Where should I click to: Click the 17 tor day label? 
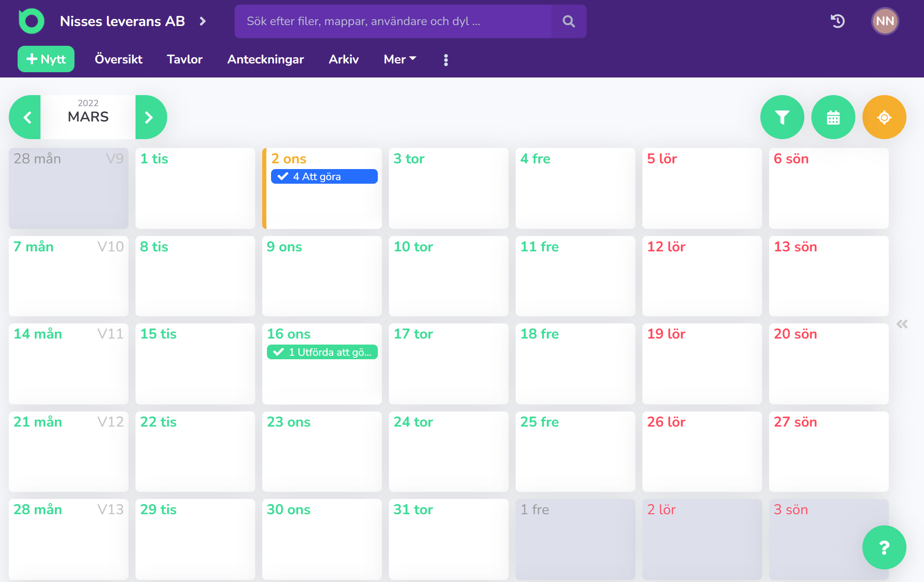(413, 334)
